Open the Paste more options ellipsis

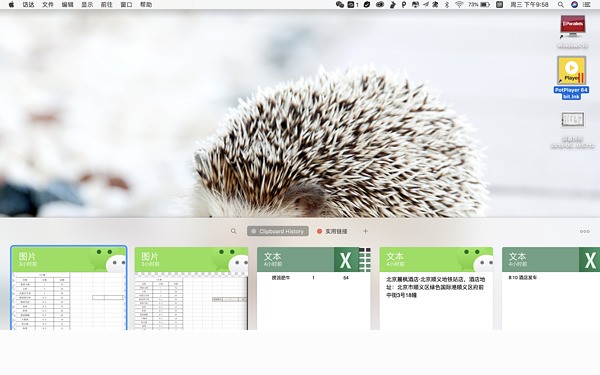pyautogui.click(x=584, y=231)
